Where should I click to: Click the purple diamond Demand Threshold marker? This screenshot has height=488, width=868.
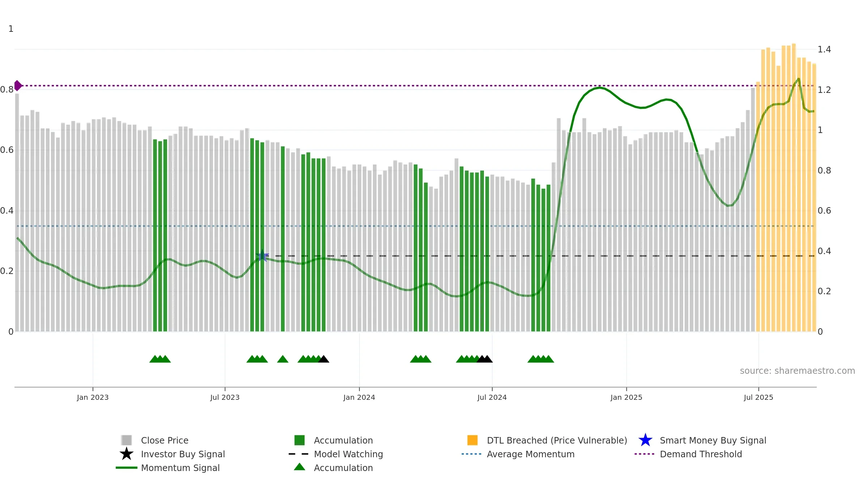tap(18, 86)
